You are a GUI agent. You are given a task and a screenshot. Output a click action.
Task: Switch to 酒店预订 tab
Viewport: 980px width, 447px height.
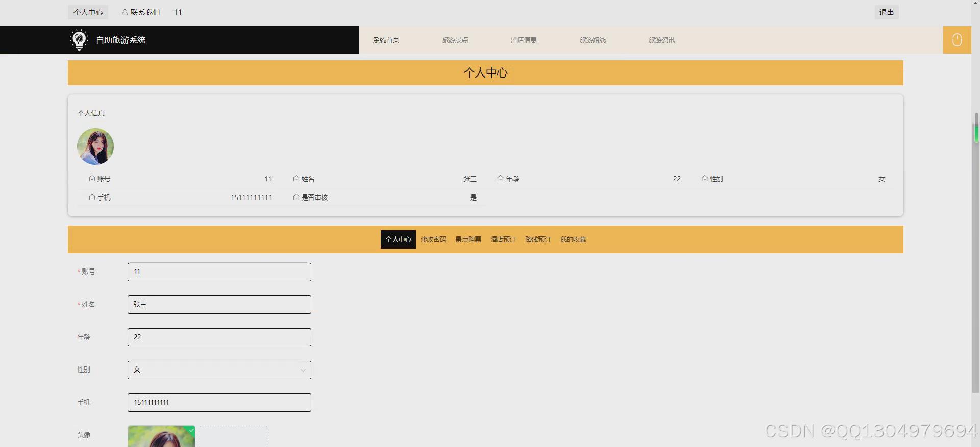pos(503,239)
